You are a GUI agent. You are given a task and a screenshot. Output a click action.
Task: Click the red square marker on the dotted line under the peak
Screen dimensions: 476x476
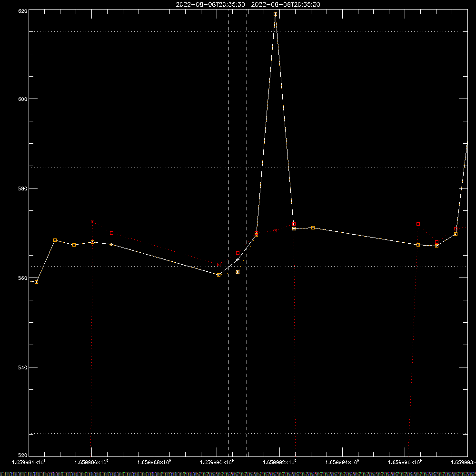pos(275,231)
